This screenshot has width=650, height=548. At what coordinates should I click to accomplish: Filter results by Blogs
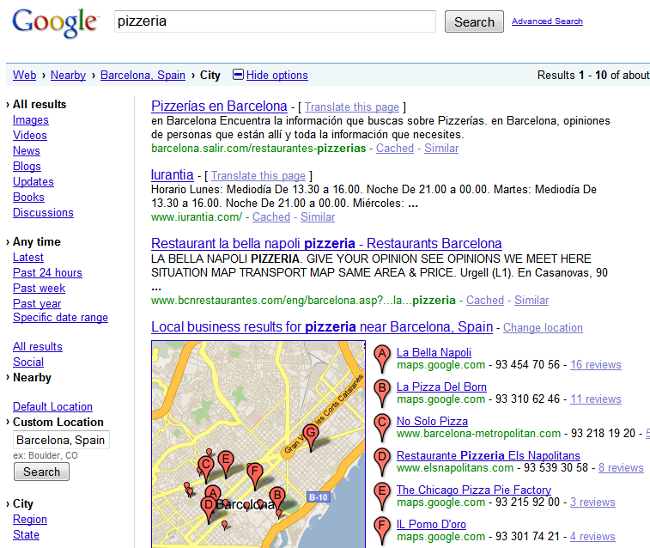point(27,166)
